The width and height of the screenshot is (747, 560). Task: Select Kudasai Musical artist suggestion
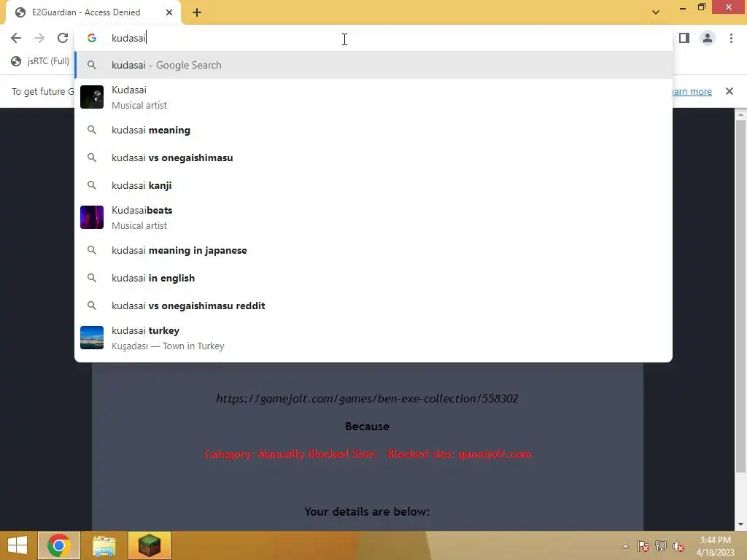click(373, 97)
